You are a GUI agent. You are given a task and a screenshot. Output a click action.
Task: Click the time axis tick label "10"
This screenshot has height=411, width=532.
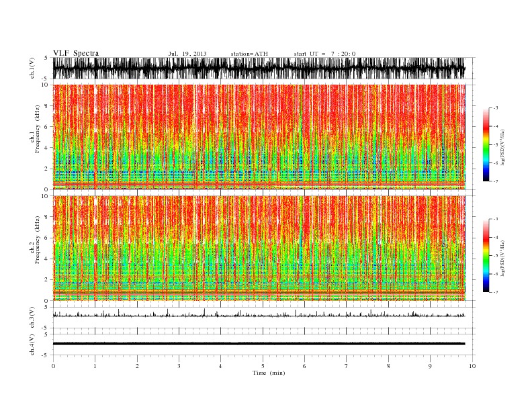pyautogui.click(x=472, y=366)
